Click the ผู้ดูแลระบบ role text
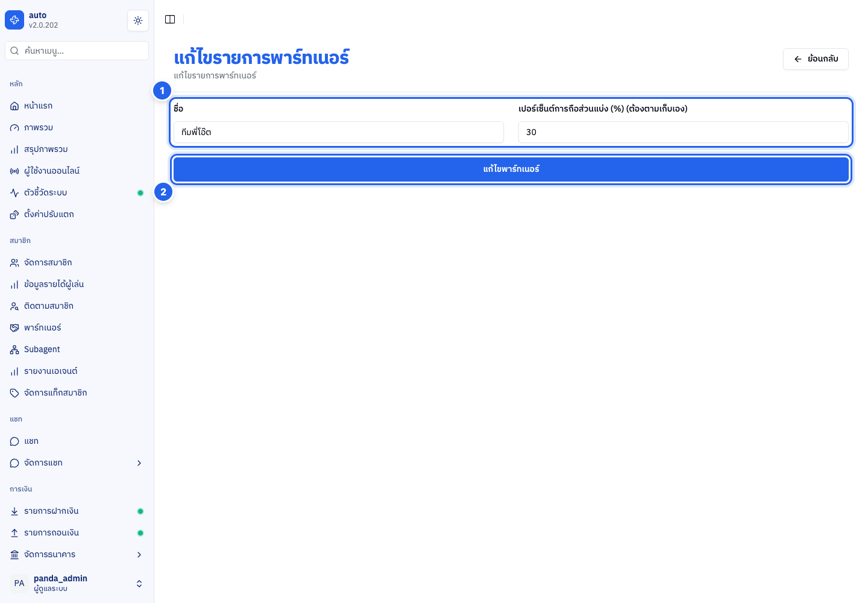 coord(51,589)
